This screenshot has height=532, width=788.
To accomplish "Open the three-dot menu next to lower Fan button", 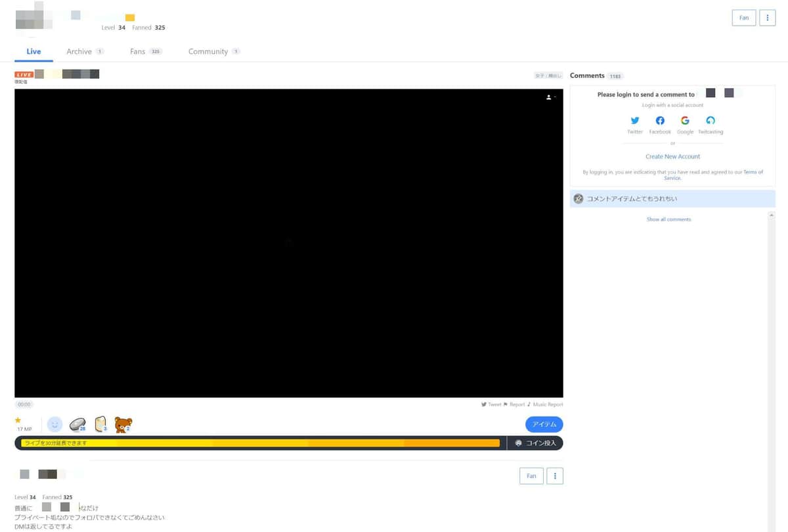I will point(555,476).
